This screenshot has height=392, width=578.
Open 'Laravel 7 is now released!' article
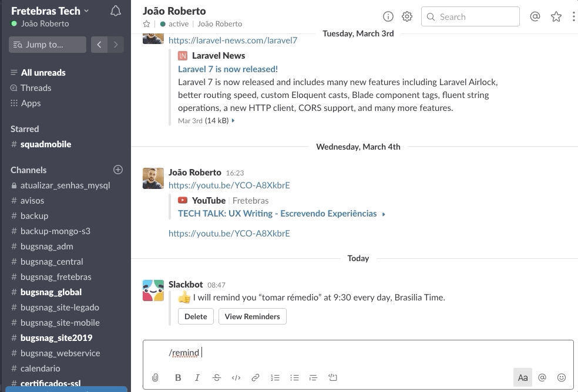tap(228, 69)
